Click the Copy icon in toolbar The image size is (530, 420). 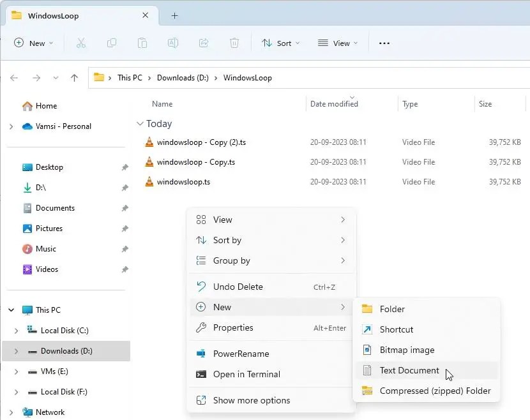click(112, 43)
